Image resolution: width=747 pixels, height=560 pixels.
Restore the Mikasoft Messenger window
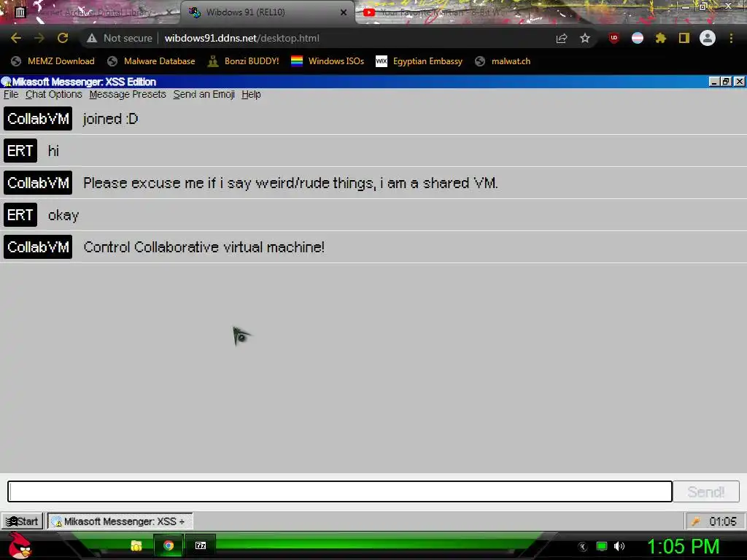coord(726,82)
